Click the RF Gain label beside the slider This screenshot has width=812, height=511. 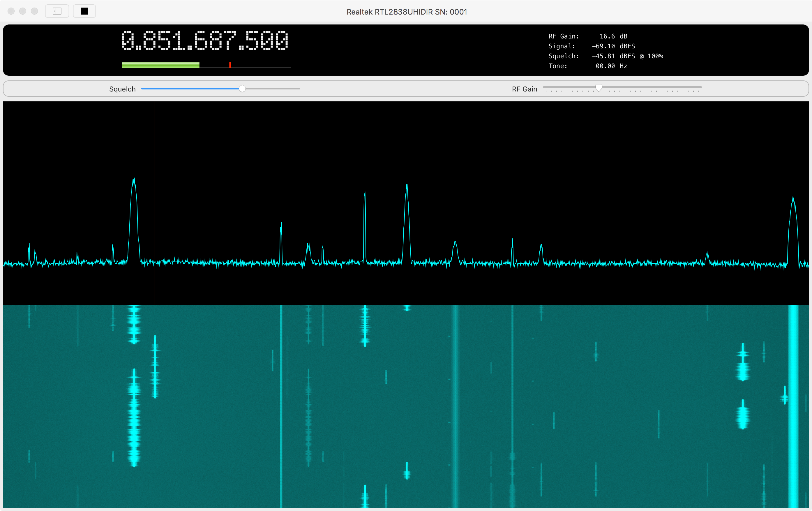[524, 89]
